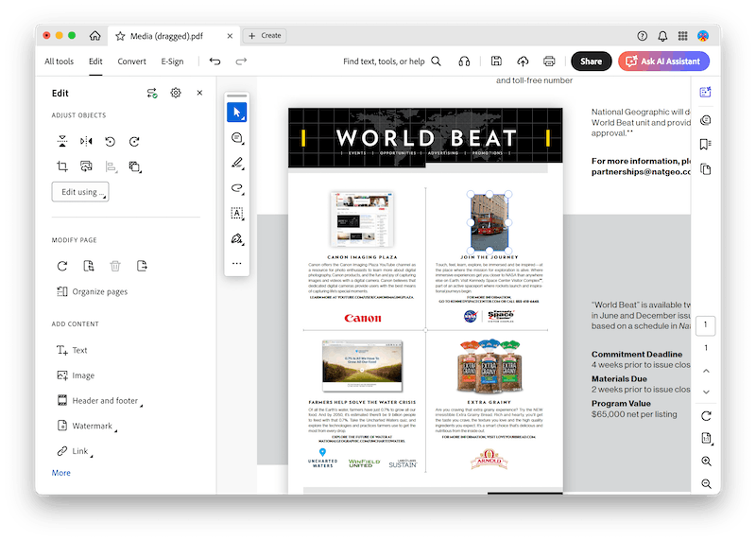This screenshot has height=541, width=756.
Task: Close the Media (dragged).pdf tab
Action: tap(230, 36)
